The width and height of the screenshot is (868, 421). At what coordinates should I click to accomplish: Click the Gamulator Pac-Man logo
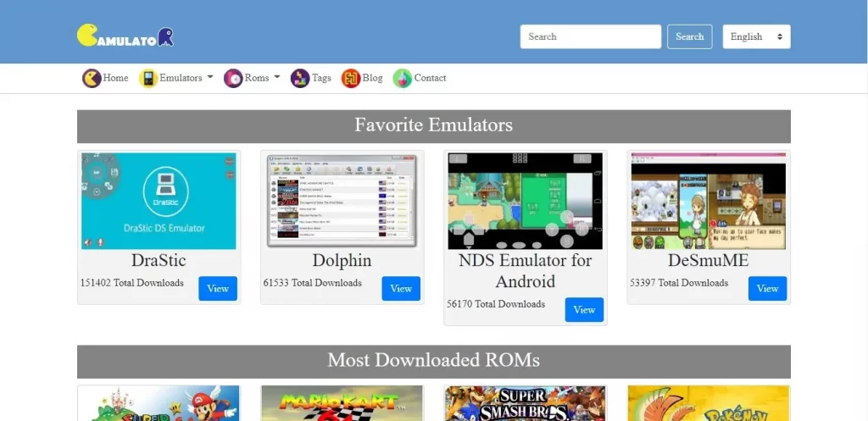pyautogui.click(x=125, y=36)
